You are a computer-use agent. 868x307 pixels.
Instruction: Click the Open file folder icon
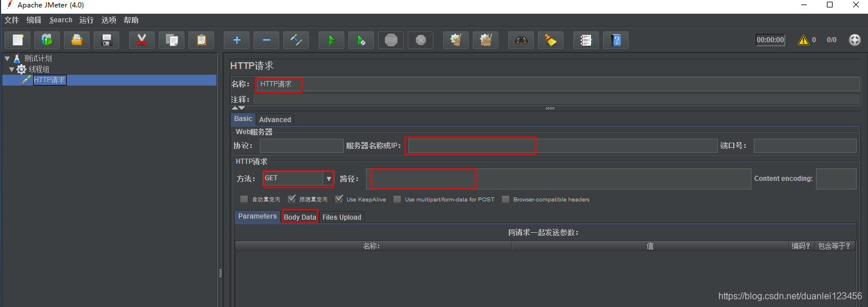tap(77, 40)
